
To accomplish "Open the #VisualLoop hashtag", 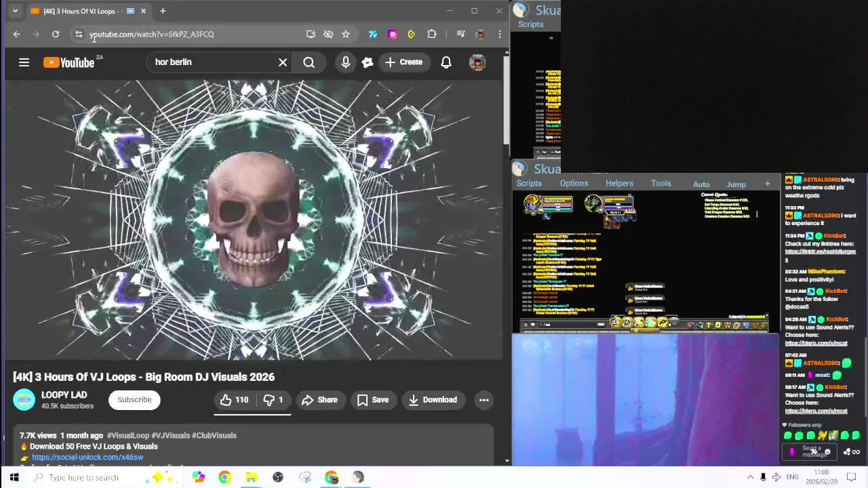I will coord(128,436).
